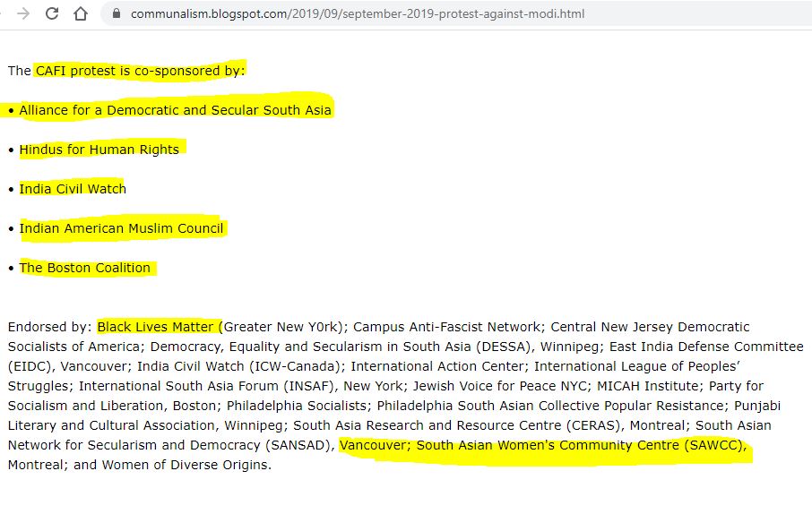Click 'Campus Anti-Fascist Network' text
The height and width of the screenshot is (514, 812).
[x=446, y=327]
